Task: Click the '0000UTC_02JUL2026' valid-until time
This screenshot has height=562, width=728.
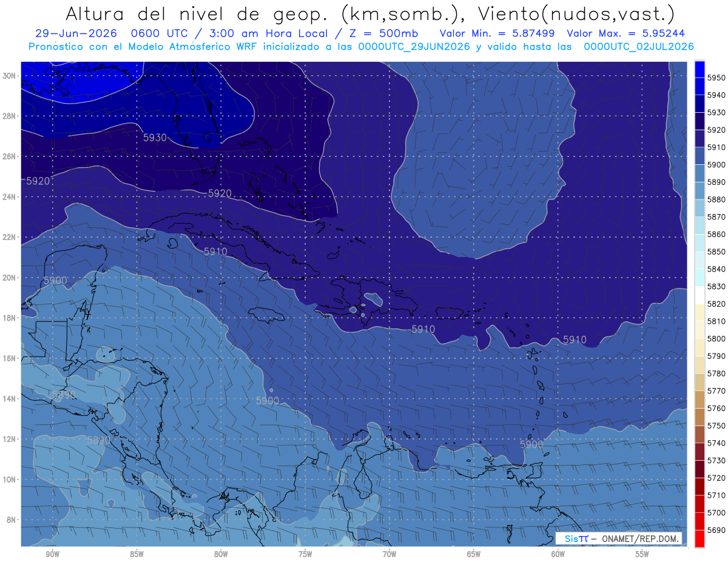Action: (639, 47)
